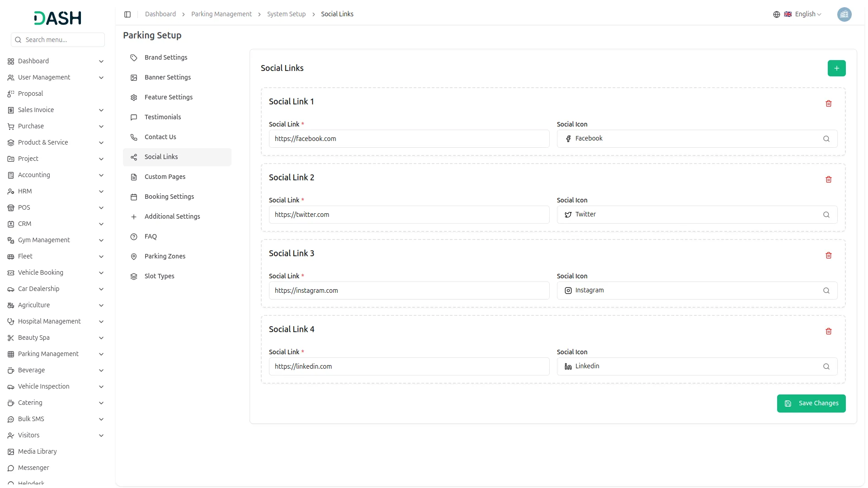Screen dimensions: 868x488
Task: Expand the HRM menu chevron
Action: (101, 192)
